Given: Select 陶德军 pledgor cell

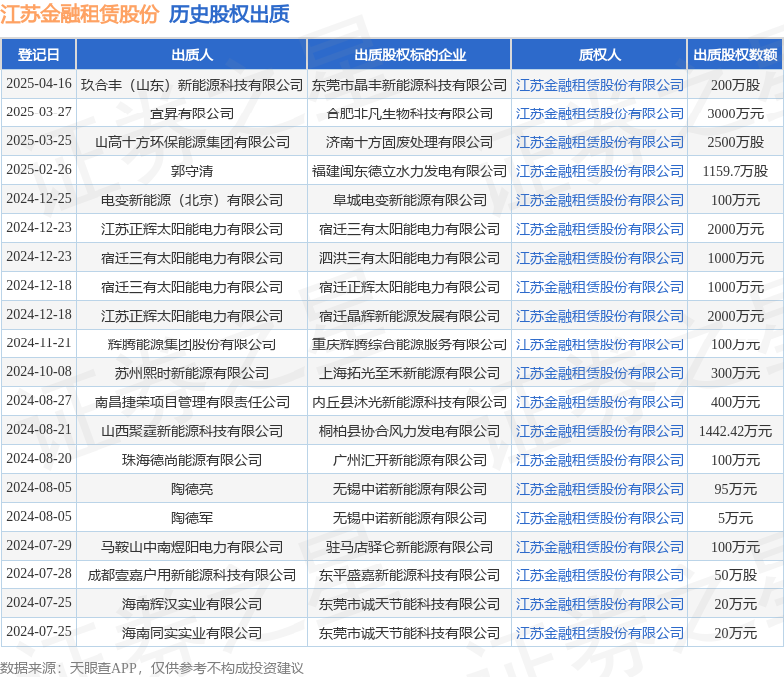Looking at the screenshot, I should coord(191,518).
